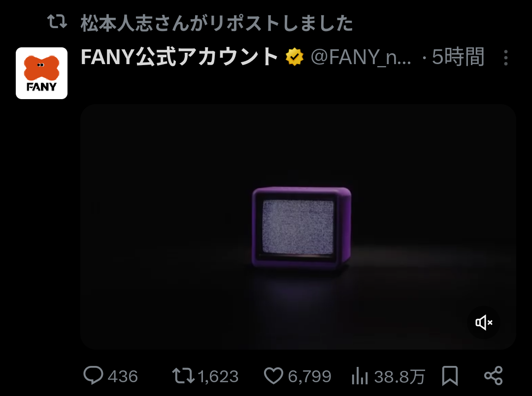532x396 pixels.
Task: Play the video showing the purple TV
Action: 298,227
